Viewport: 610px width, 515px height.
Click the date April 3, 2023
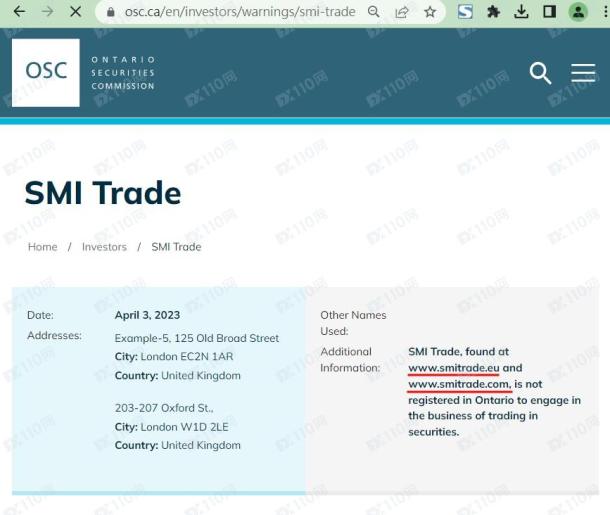click(x=147, y=315)
